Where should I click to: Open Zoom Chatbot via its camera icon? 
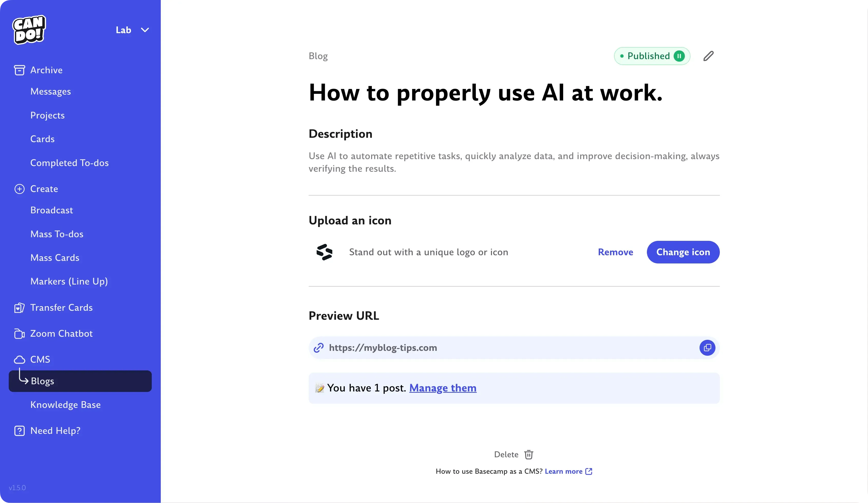[x=19, y=333]
